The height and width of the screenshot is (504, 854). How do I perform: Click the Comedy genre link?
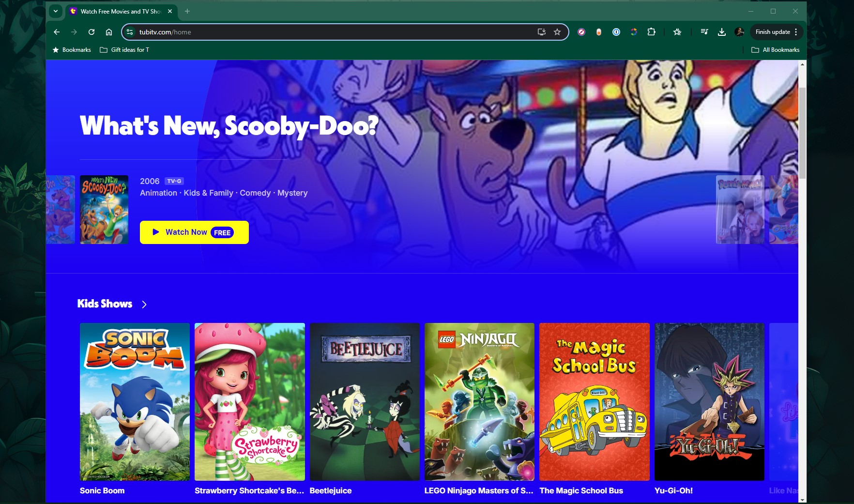(x=255, y=193)
